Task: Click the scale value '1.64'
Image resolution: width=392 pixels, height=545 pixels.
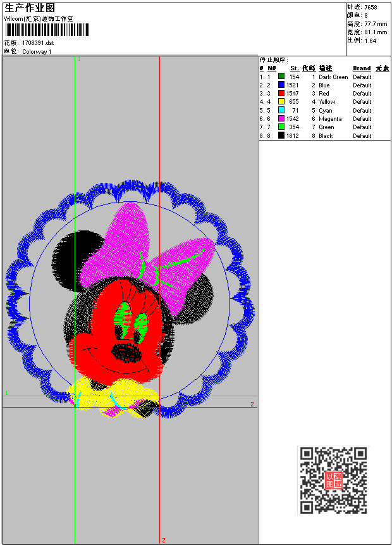Action: tap(371, 41)
